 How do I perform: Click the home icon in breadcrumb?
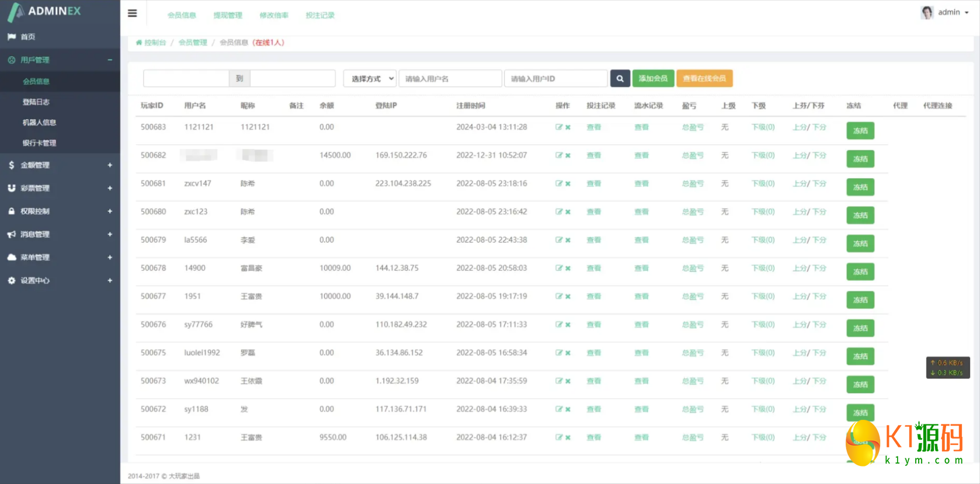139,43
